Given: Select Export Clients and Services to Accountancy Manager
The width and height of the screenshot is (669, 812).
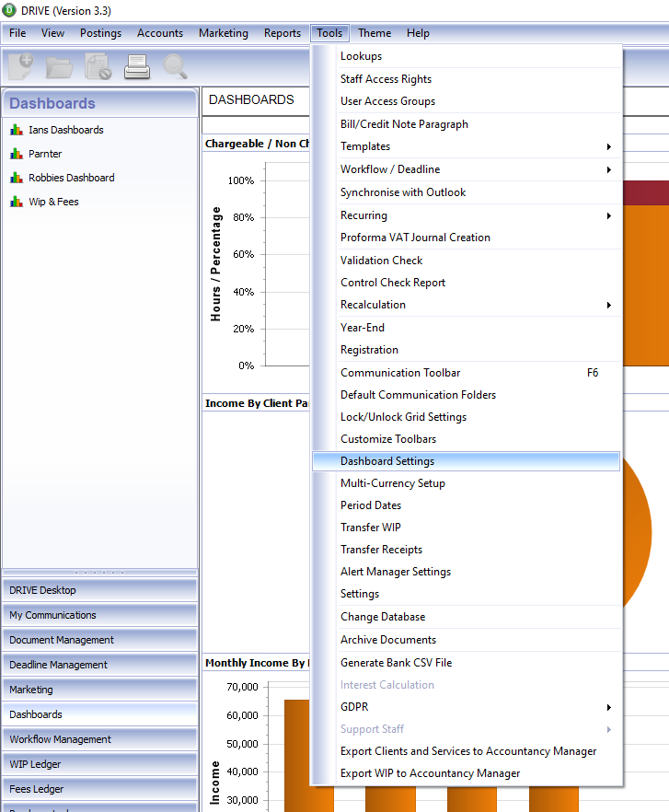Looking at the screenshot, I should point(466,751).
